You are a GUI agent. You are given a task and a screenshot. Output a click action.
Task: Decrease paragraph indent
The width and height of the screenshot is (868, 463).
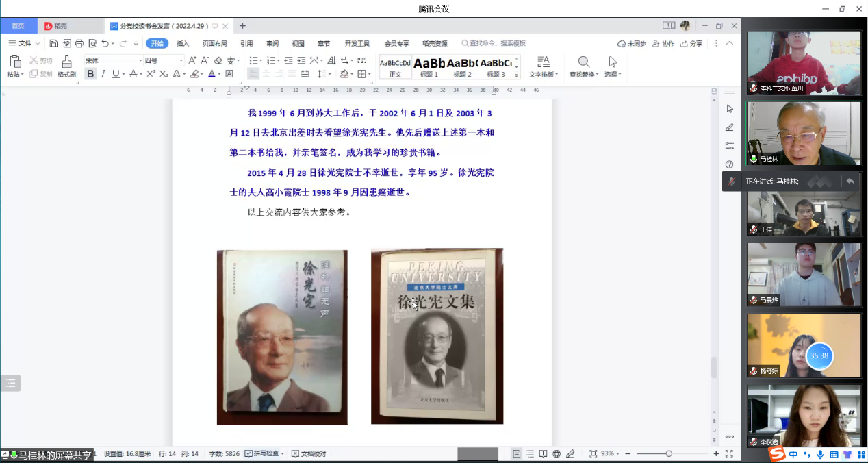coord(289,60)
